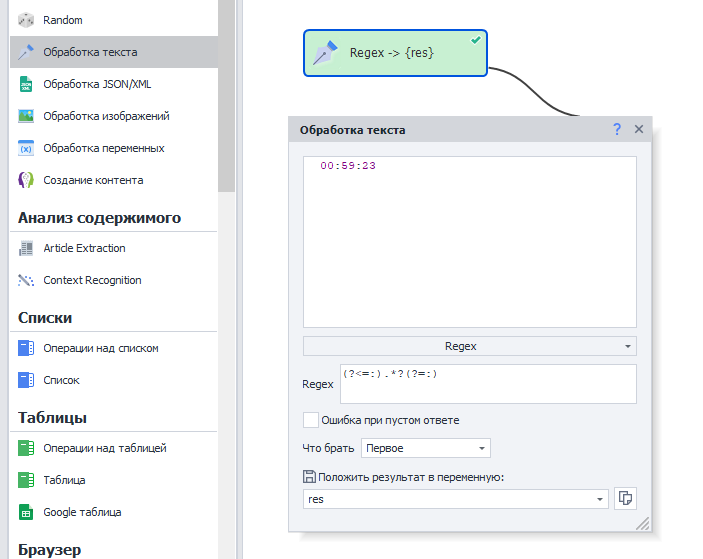This screenshot has width=703, height=559.
Task: Click the Random dice icon
Action: click(26, 20)
